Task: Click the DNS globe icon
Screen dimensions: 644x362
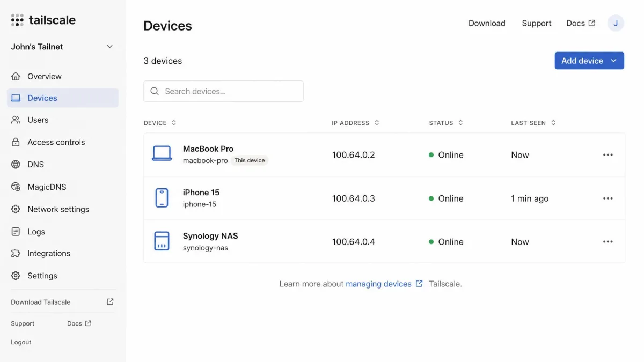Action: (x=16, y=165)
